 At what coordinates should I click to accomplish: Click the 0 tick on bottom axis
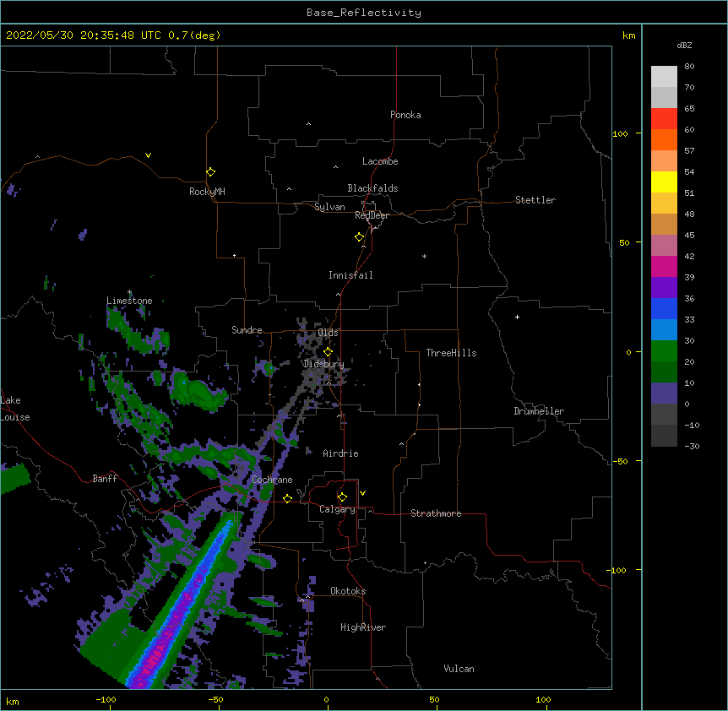pos(326,699)
